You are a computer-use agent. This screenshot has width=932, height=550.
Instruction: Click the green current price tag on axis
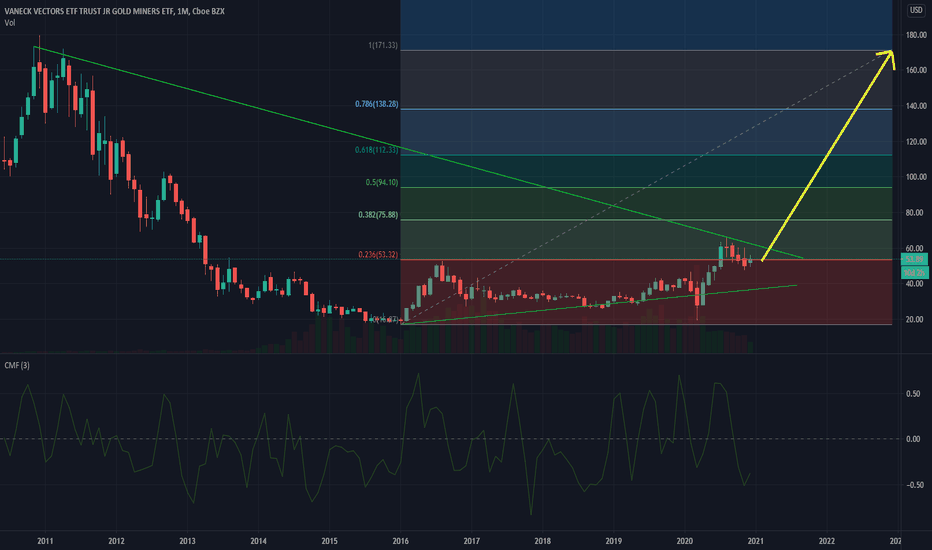point(914,259)
